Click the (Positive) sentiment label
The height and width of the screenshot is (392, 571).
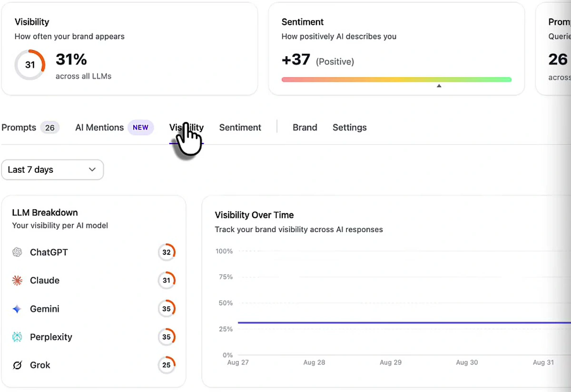335,61
